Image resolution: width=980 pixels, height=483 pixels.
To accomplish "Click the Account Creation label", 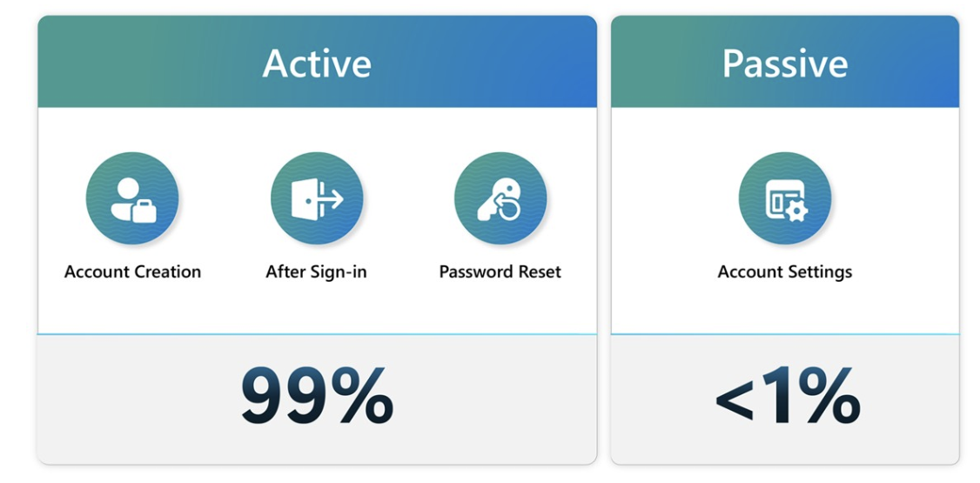I will tap(132, 272).
